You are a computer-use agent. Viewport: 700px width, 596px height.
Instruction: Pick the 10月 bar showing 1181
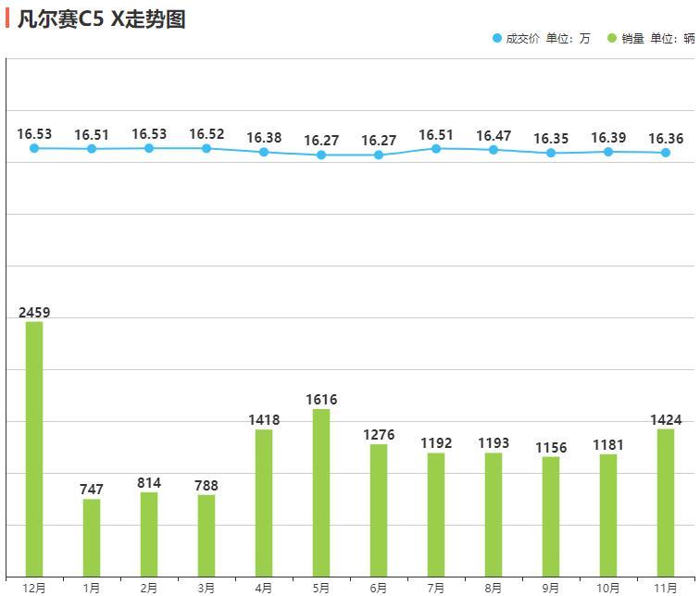click(608, 515)
